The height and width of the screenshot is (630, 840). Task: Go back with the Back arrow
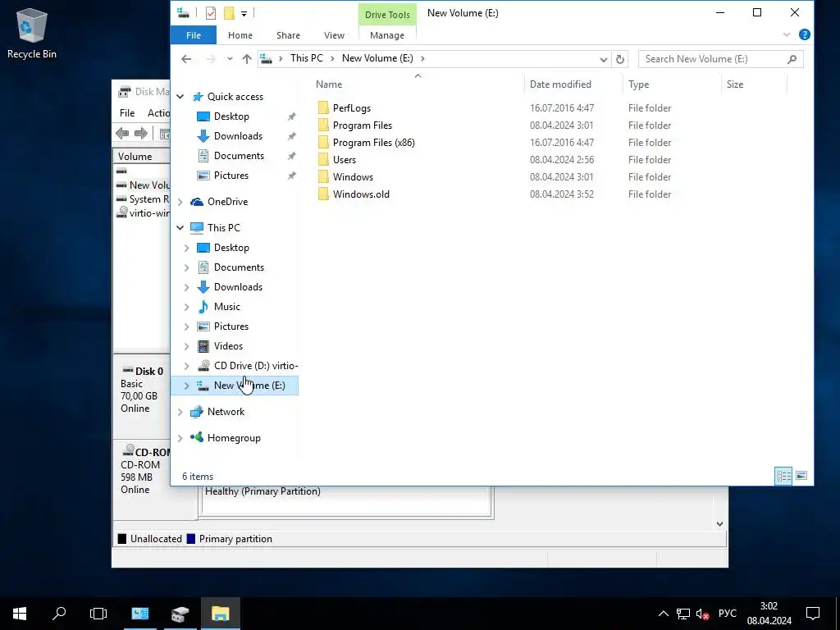pos(186,59)
